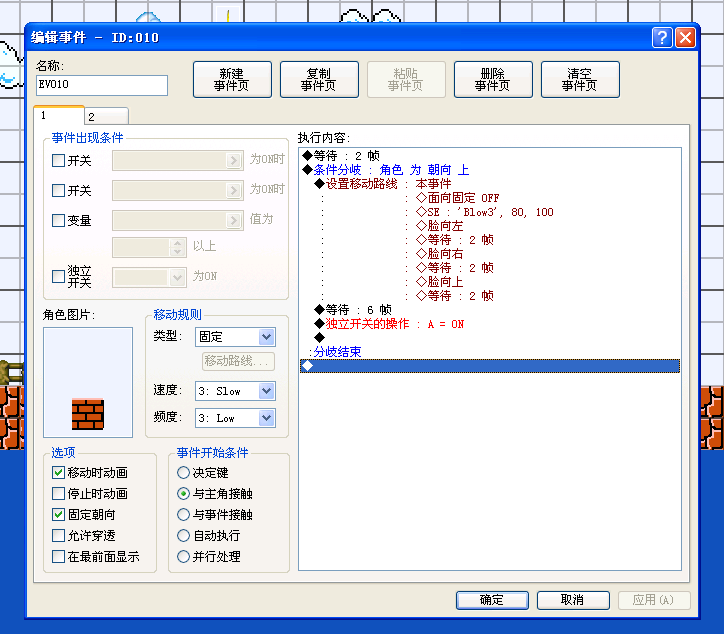Click the brick character graphic thumbnail
This screenshot has width=724, height=634.
88,414
